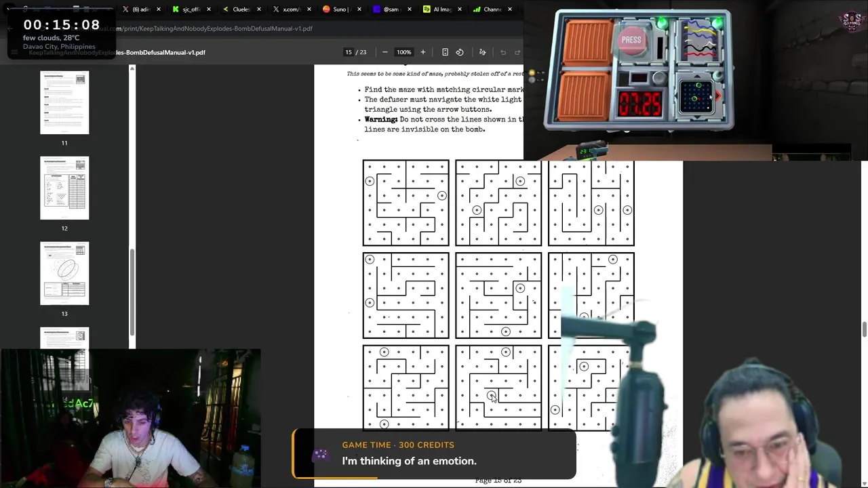
Task: Switch to the Suno browser tab
Action: point(341,9)
